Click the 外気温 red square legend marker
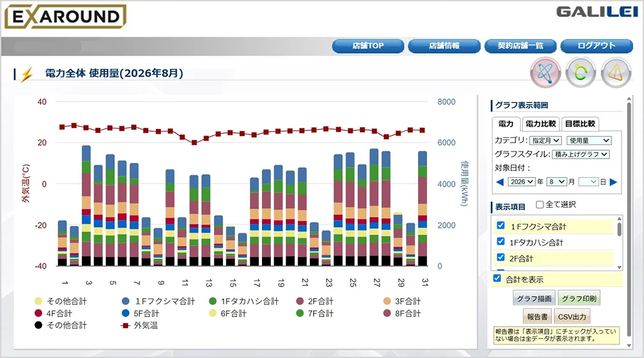The height and width of the screenshot is (358, 644). click(125, 325)
